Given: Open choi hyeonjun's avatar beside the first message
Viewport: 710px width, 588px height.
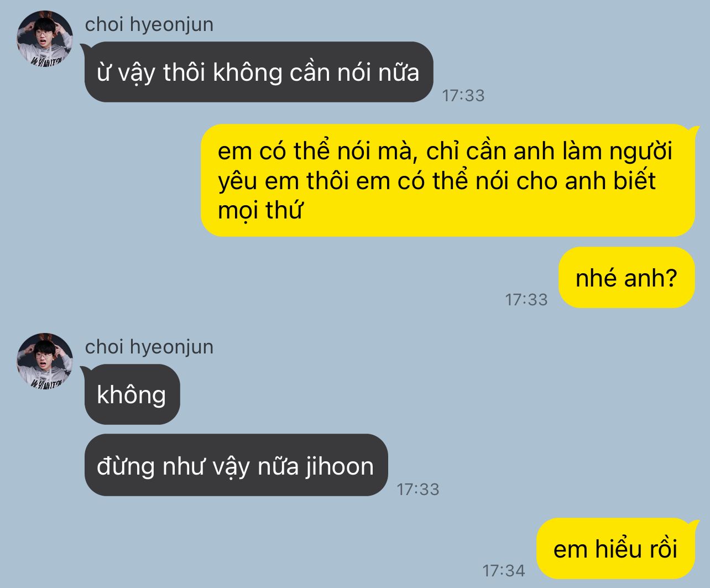Looking at the screenshot, I should 45,37.
